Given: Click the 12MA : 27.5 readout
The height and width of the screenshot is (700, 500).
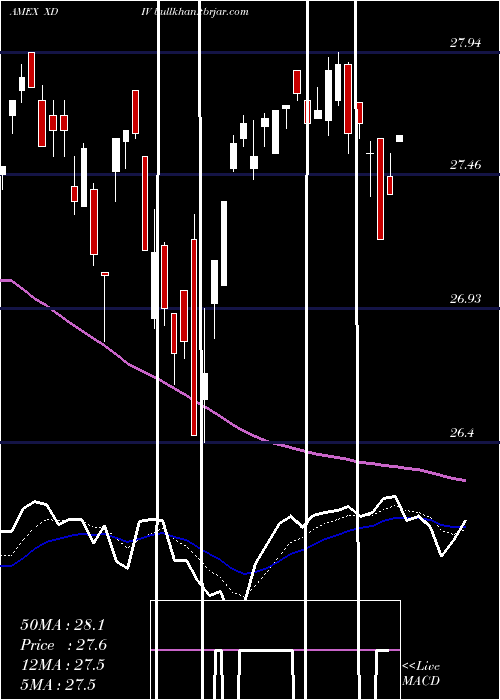Looking at the screenshot, I should (62, 664).
